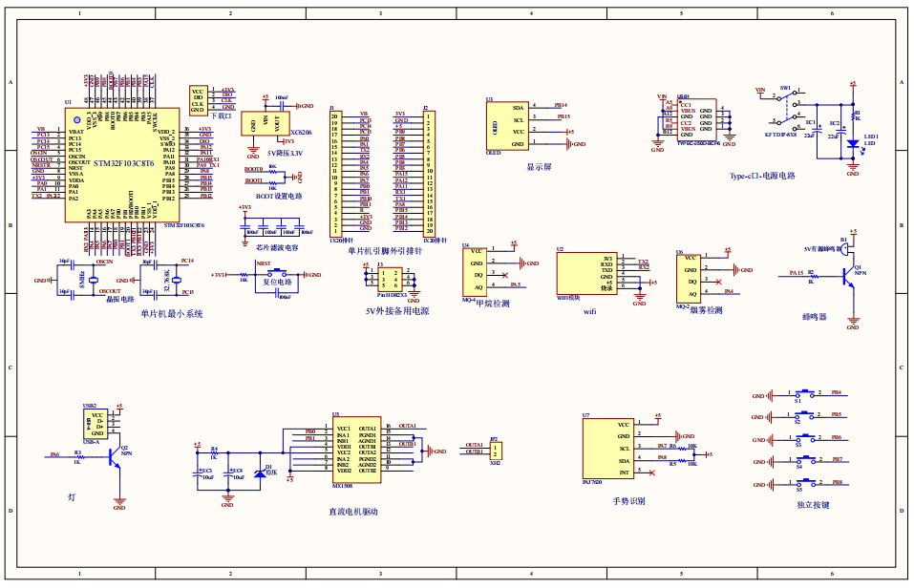Screen dimensions: 914x588
Task: Click the SW1 power switch symbol
Action: pyautogui.click(x=785, y=107)
